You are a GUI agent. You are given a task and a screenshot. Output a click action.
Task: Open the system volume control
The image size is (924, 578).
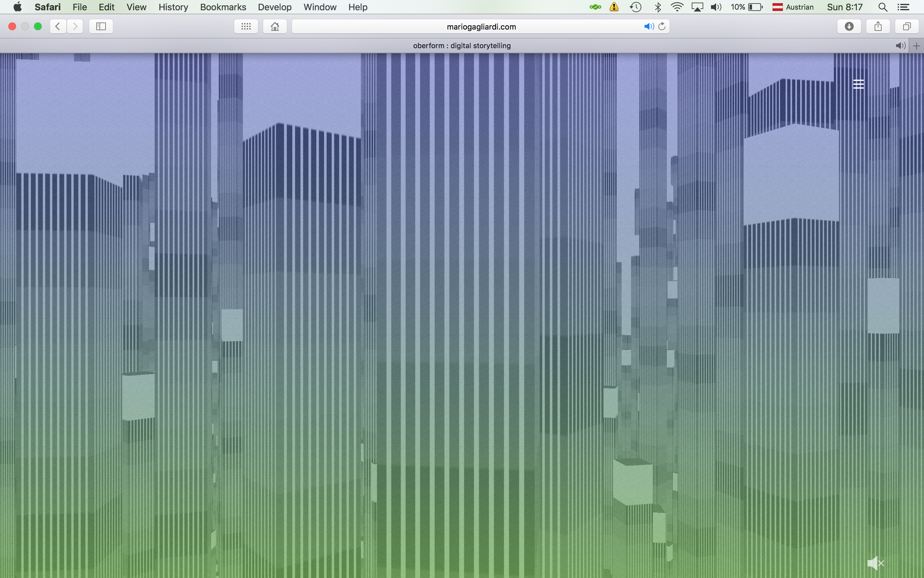(716, 7)
